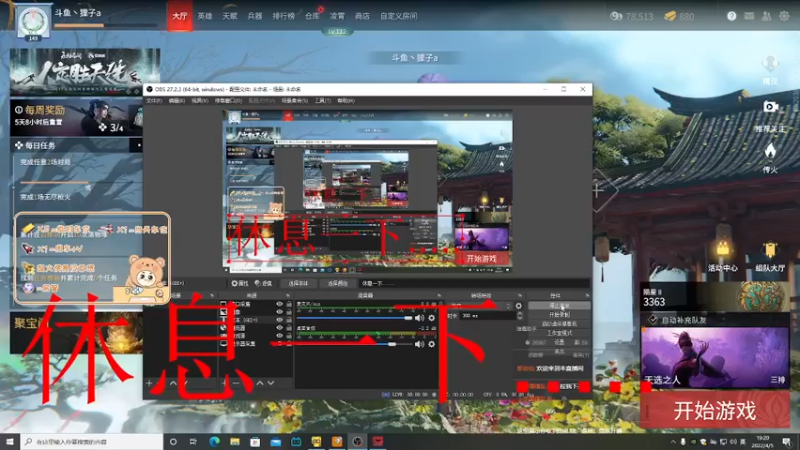Toggle visibility of fifth source row
Image resolution: width=800 pixels, height=450 pixels.
[x=279, y=336]
